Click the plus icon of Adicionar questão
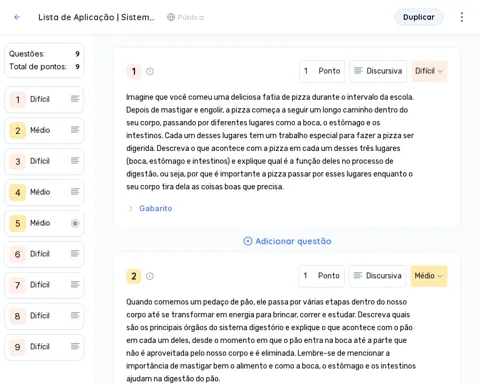Image resolution: width=480 pixels, height=384 pixels. pyautogui.click(x=248, y=241)
